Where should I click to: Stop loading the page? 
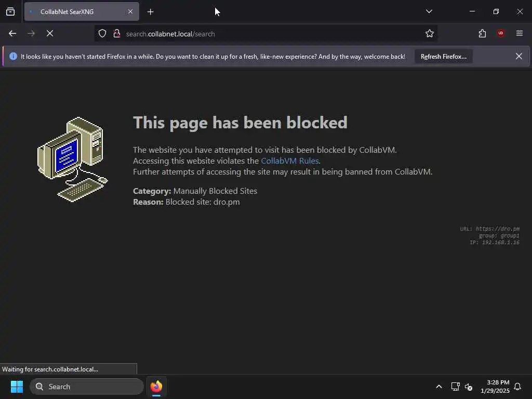pyautogui.click(x=50, y=33)
